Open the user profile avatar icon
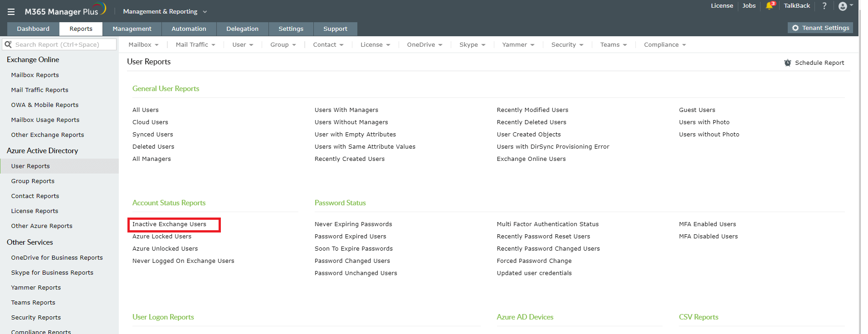 (x=843, y=6)
